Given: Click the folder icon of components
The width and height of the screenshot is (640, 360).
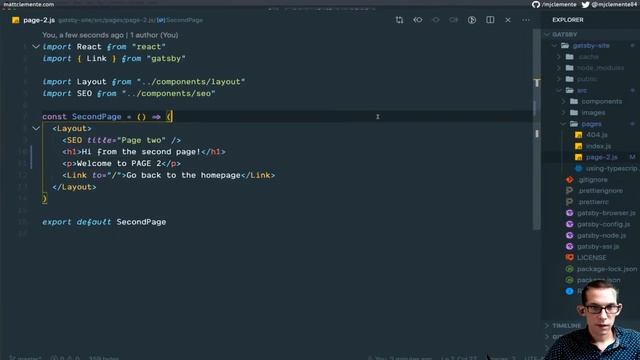Looking at the screenshot, I should click(x=574, y=101).
